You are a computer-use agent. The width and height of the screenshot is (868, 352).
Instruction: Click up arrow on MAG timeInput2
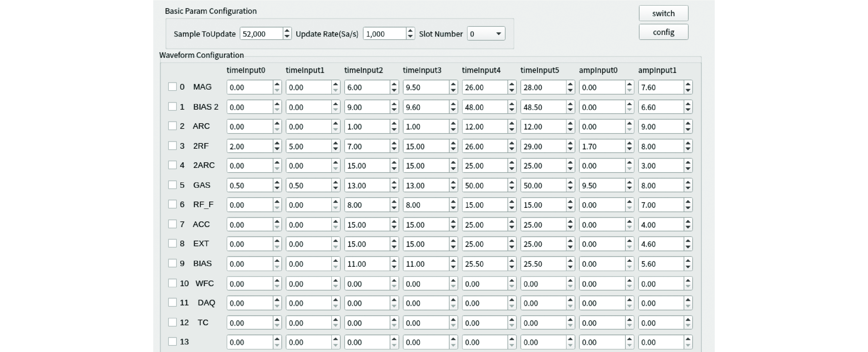[394, 84]
